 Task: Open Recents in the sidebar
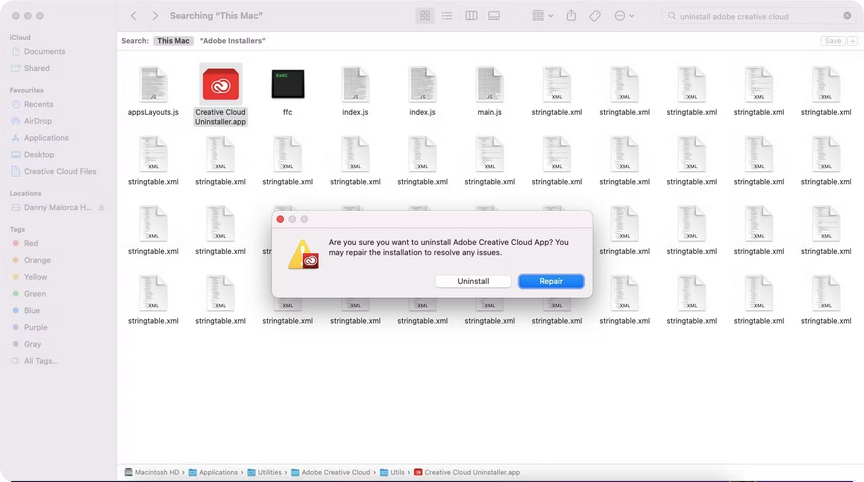point(38,104)
